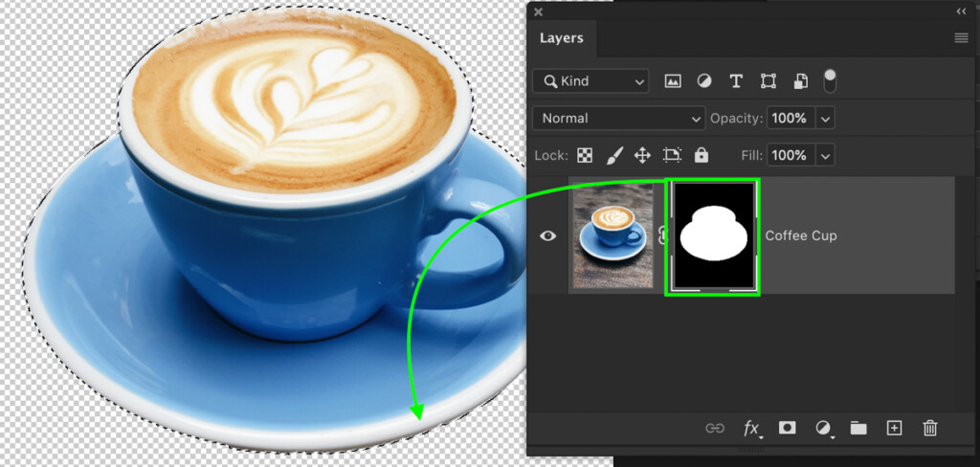Add a layer mask
Viewport: 980px width, 467px height.
click(x=787, y=428)
